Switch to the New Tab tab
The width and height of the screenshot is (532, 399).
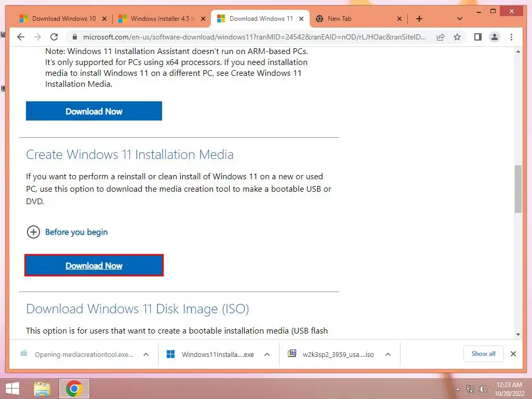pos(358,19)
